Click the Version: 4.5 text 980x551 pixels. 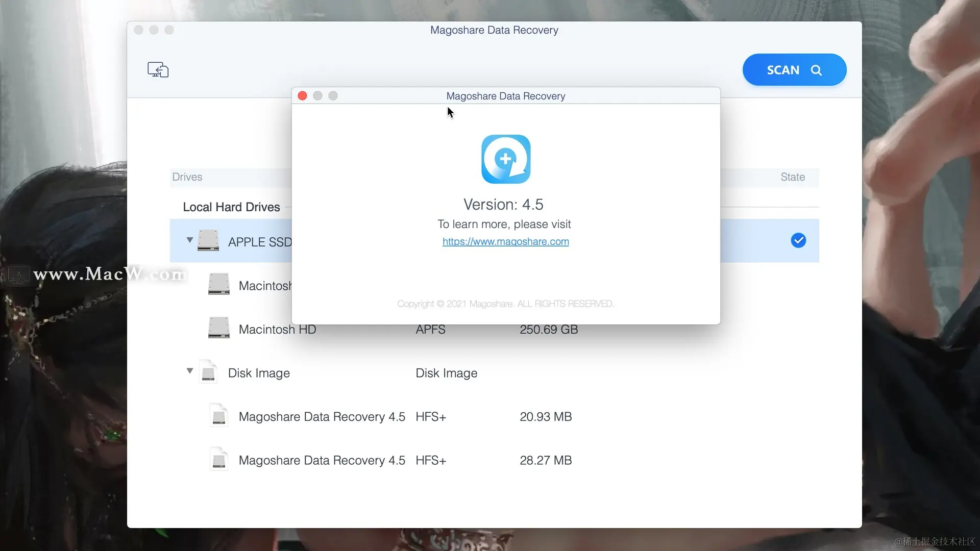(503, 205)
